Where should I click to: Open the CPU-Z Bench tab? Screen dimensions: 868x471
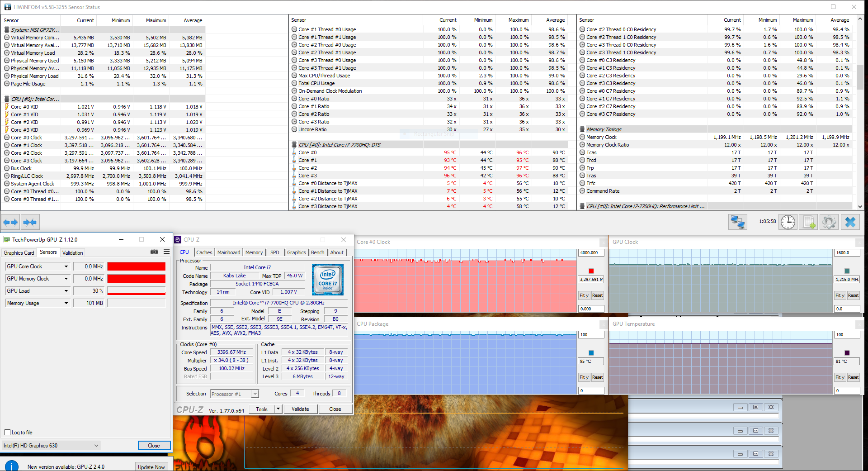tap(318, 252)
